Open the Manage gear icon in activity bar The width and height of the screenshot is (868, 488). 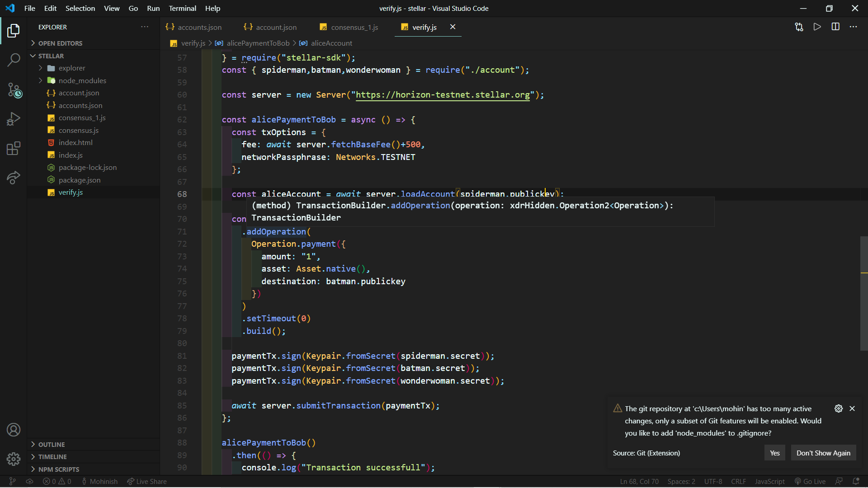pos(14,459)
